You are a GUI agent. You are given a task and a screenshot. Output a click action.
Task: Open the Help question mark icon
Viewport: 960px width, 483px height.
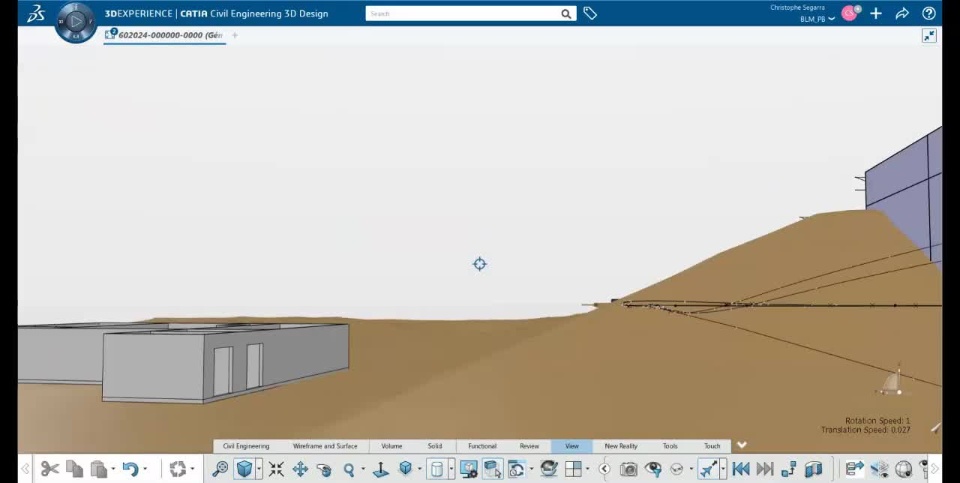click(929, 13)
